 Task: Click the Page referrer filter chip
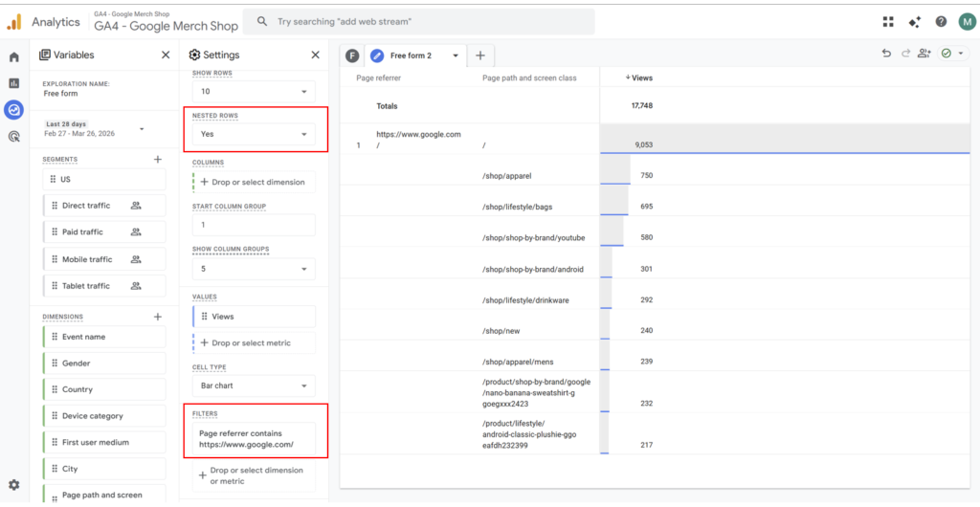click(x=254, y=439)
